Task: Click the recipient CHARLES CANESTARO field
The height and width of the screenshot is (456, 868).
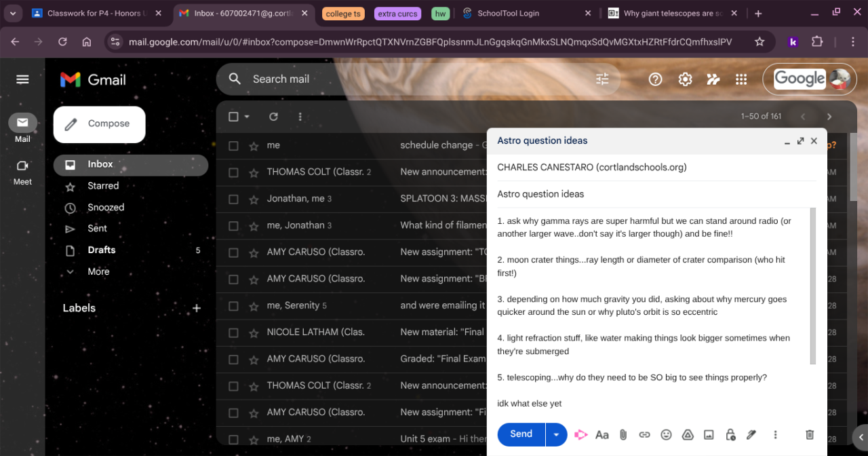Action: coord(656,168)
